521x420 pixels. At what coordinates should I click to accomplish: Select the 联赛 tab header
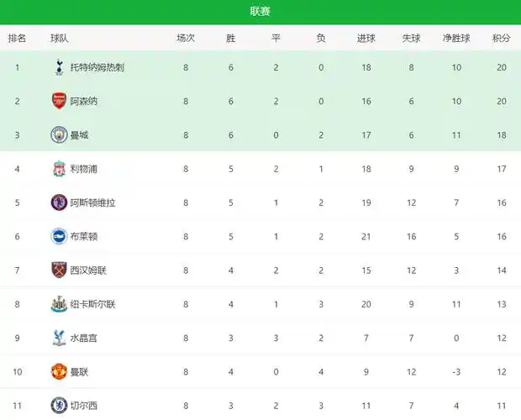click(x=260, y=12)
